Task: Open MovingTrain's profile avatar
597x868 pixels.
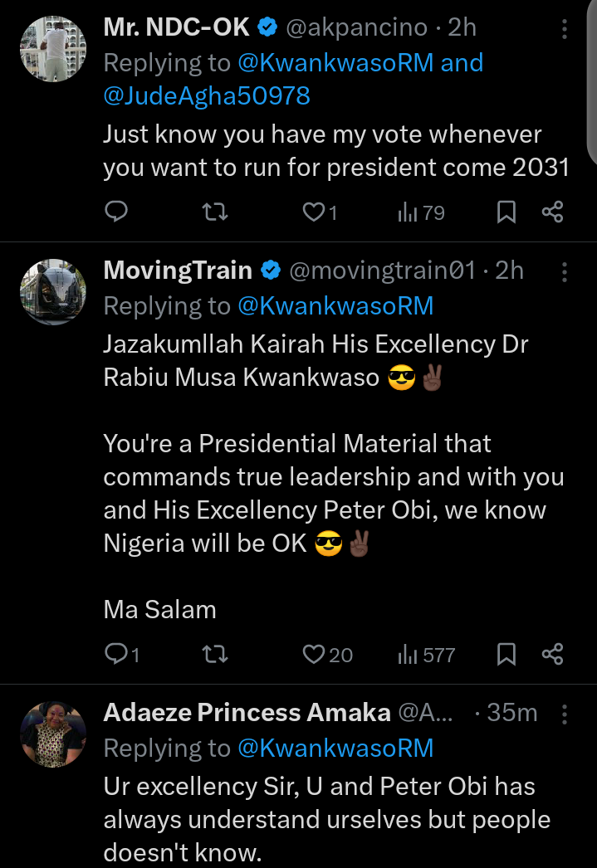Action: [x=53, y=292]
